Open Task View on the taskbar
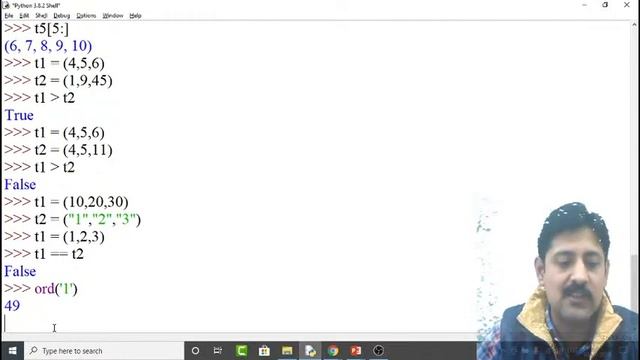 pos(218,351)
